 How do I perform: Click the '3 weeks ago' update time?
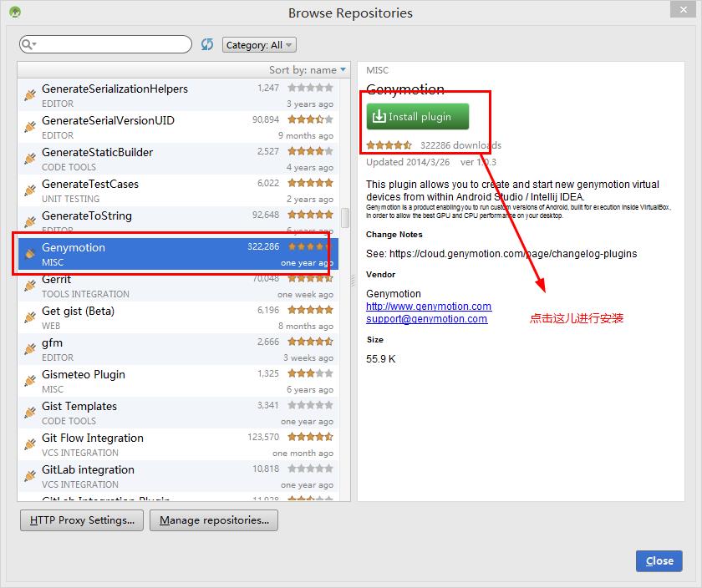pos(308,358)
